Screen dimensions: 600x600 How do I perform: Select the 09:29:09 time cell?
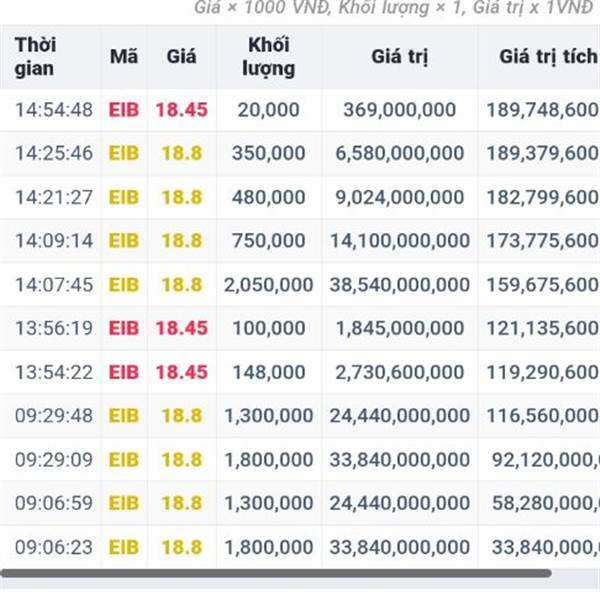point(54,460)
